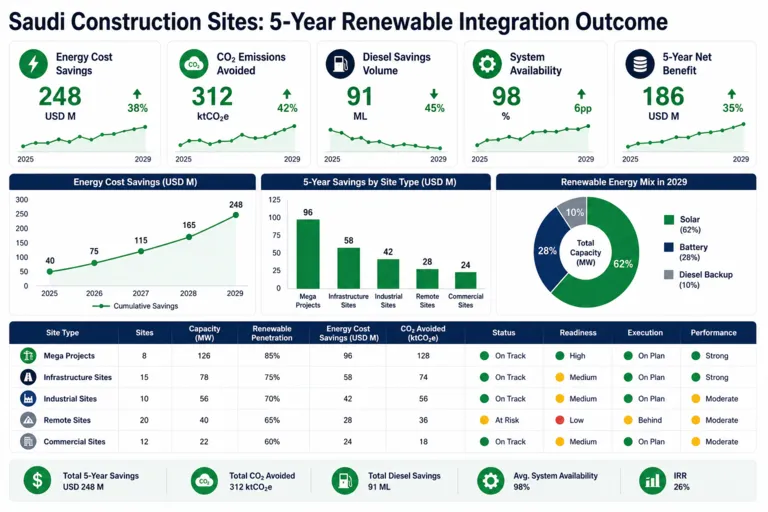The image size is (768, 512).
Task: Click the 5-Year Savings by Site Type panel title
Action: [380, 182]
